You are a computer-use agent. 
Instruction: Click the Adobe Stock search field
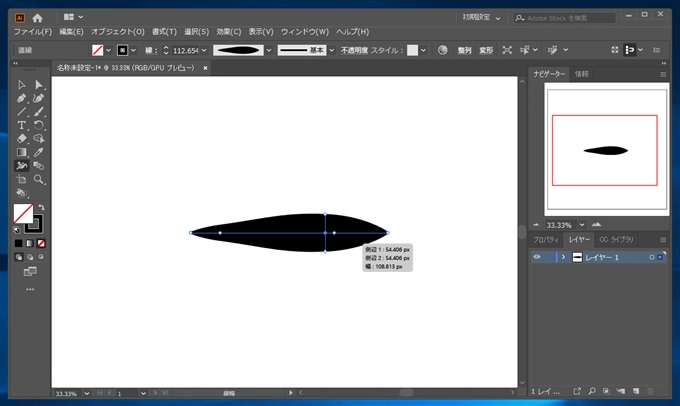(565, 18)
